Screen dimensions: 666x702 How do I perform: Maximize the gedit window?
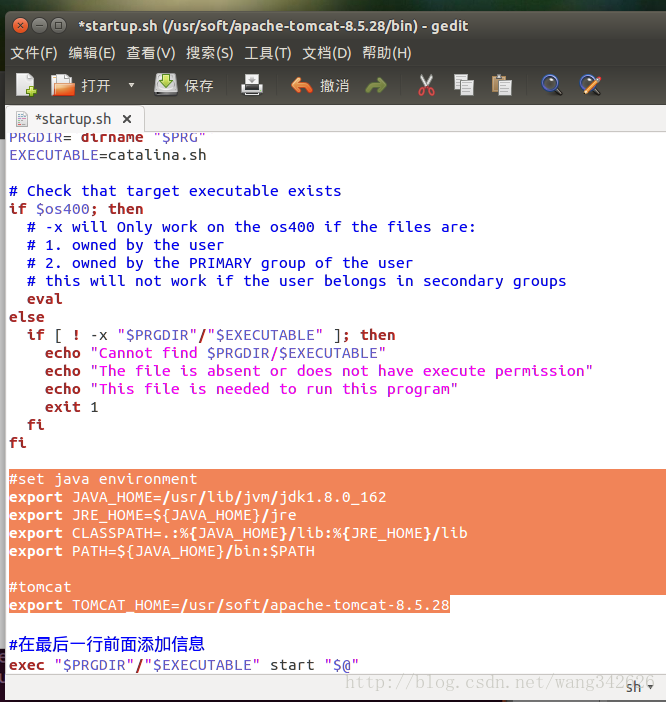(58, 26)
